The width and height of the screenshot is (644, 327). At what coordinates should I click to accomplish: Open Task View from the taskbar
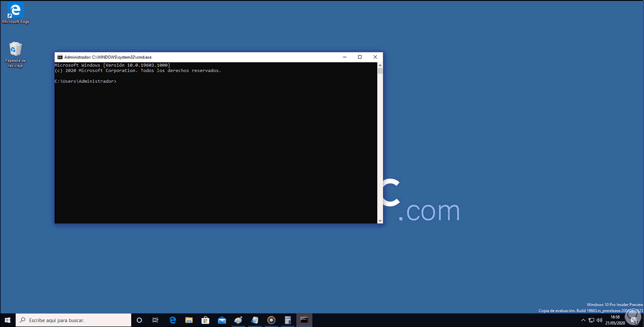[155, 320]
